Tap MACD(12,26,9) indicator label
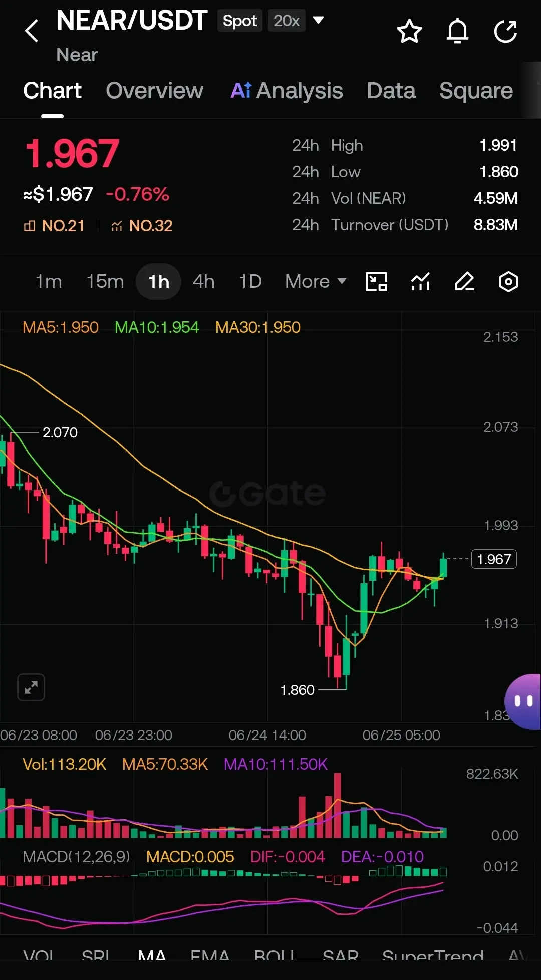This screenshot has width=541, height=980. pyautogui.click(x=76, y=857)
